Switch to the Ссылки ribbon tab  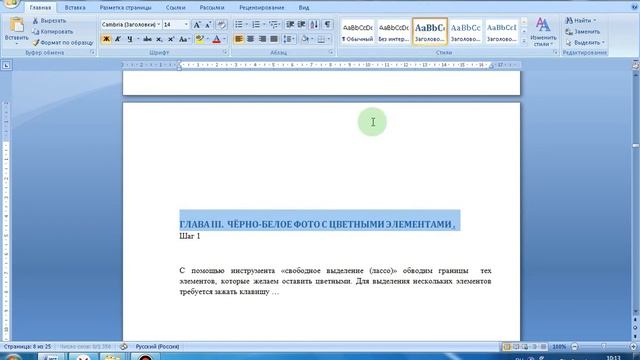point(176,8)
